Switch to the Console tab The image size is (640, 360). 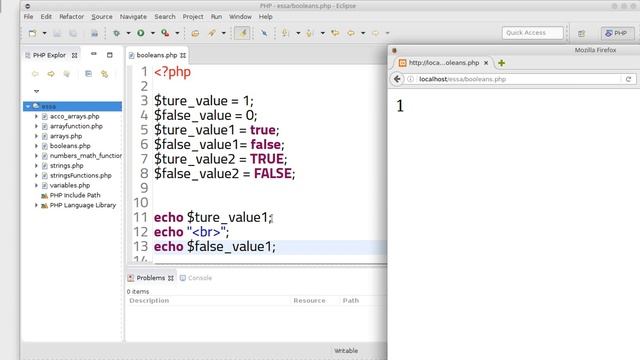[196, 278]
